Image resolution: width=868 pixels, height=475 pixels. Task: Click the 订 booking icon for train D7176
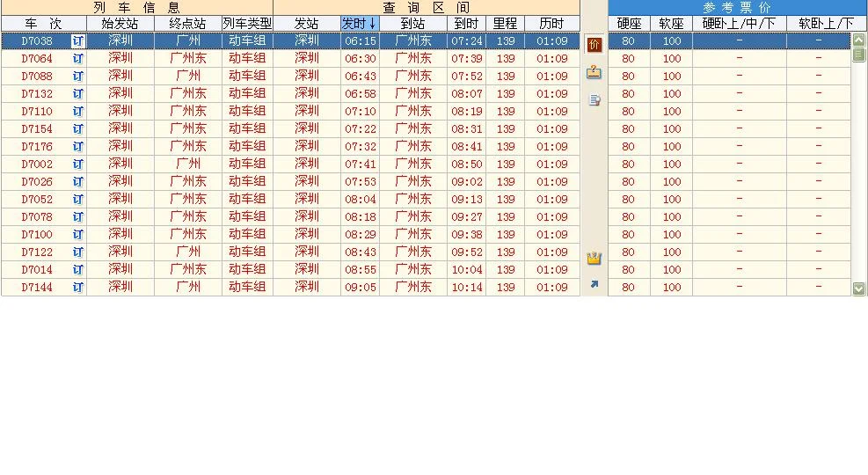pyautogui.click(x=77, y=147)
